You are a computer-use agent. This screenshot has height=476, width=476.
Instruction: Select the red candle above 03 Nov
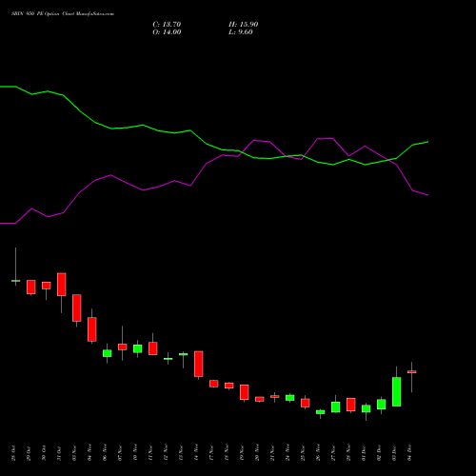77,307
